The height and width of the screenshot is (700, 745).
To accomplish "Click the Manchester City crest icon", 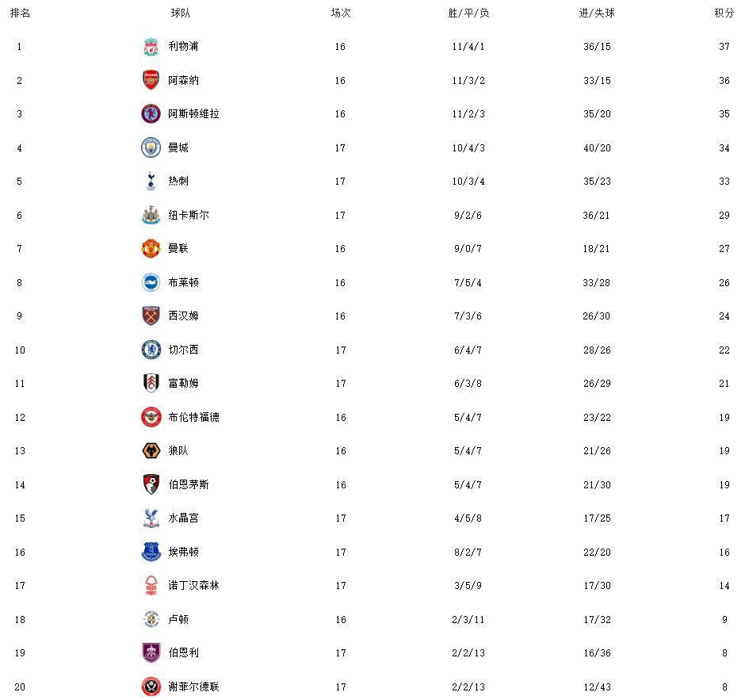I will click(151, 147).
